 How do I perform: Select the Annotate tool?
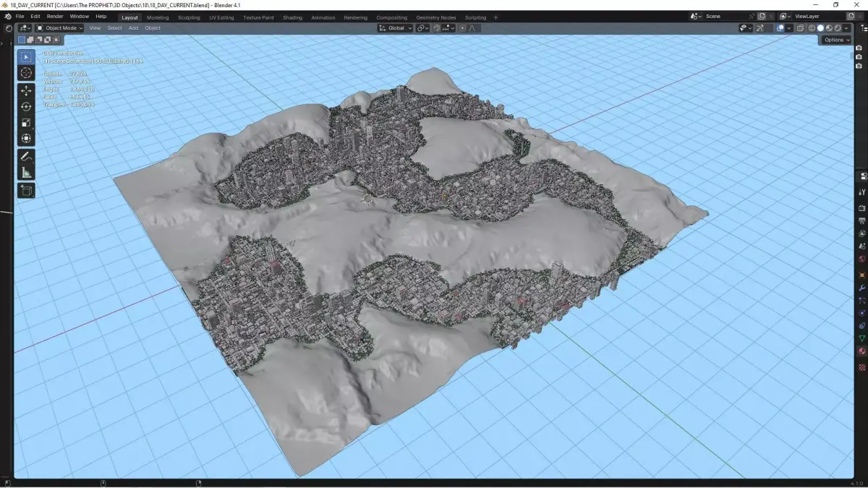[x=26, y=156]
